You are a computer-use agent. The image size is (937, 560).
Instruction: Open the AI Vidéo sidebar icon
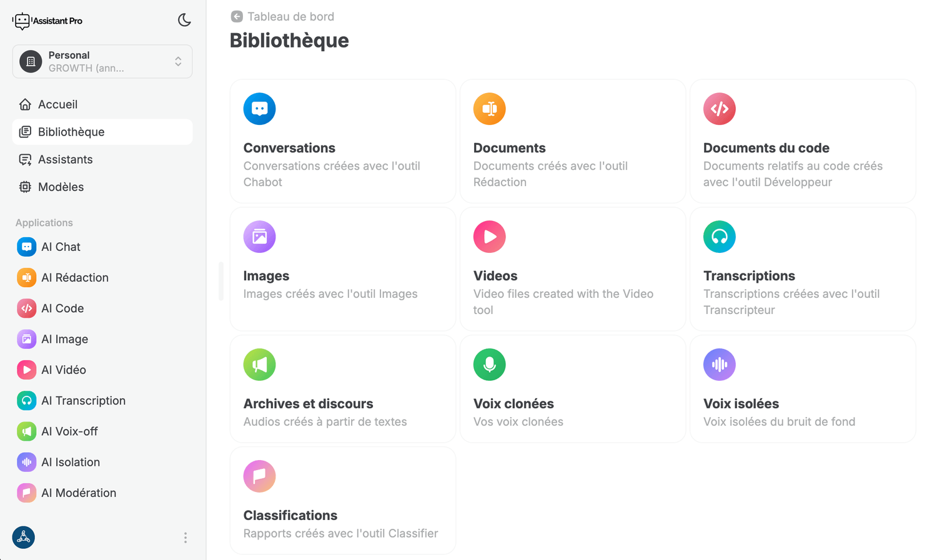[x=26, y=370]
